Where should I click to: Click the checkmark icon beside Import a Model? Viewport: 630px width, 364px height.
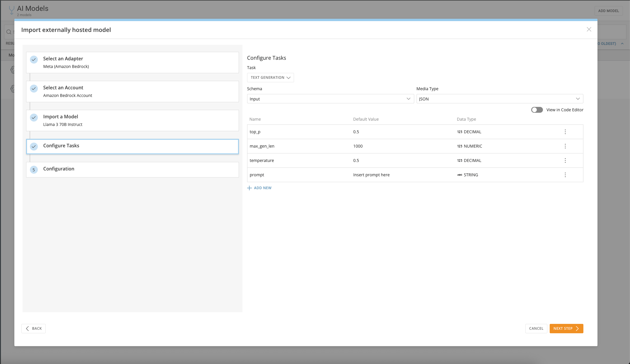pyautogui.click(x=34, y=117)
